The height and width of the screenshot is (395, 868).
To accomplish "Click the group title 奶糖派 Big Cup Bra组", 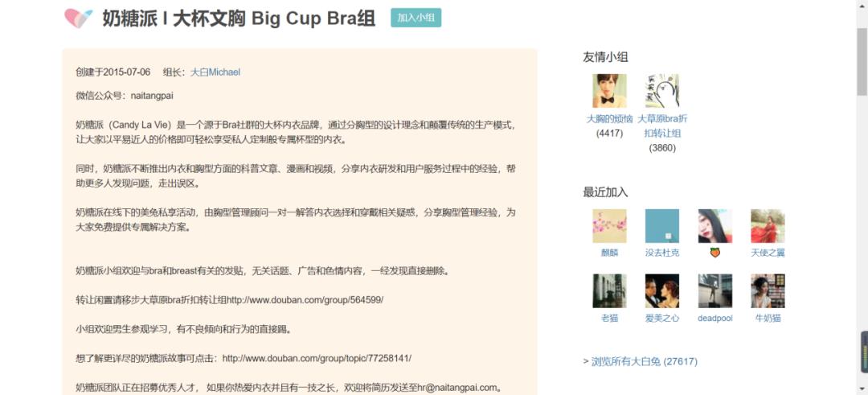I will [x=239, y=19].
